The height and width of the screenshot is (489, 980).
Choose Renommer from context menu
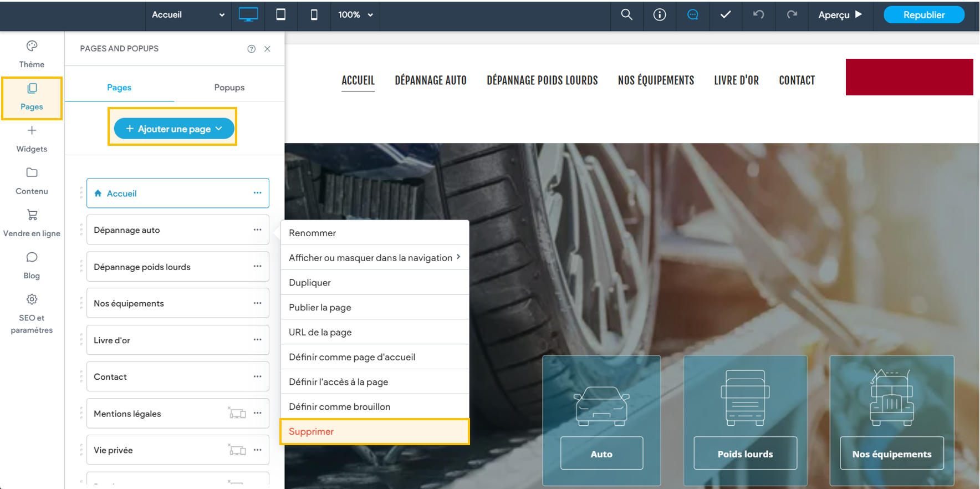click(x=375, y=233)
